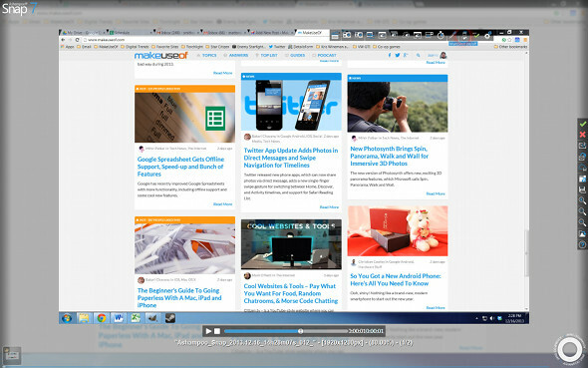Click the Word taskbar icon
This screenshot has height=368, width=588.
tap(119, 318)
